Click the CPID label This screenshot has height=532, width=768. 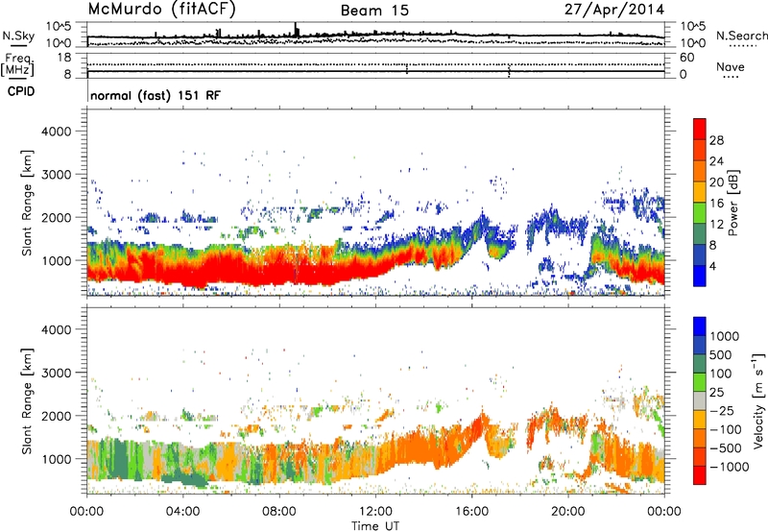[x=21, y=91]
